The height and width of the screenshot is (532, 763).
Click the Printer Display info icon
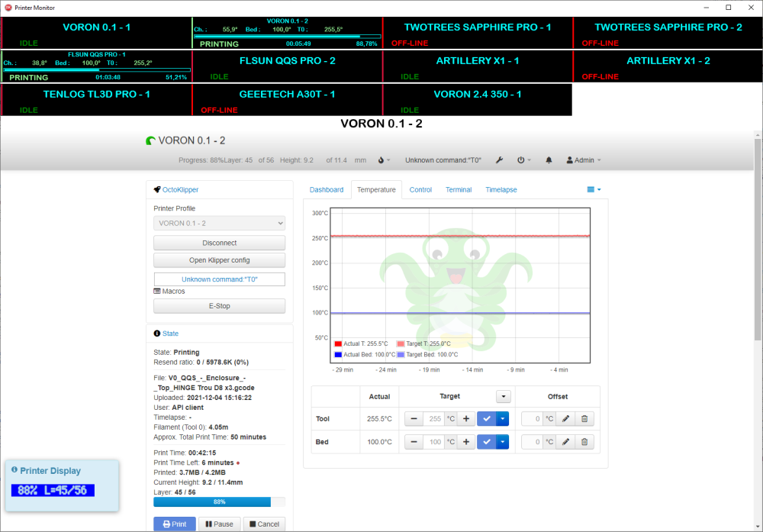click(x=14, y=469)
